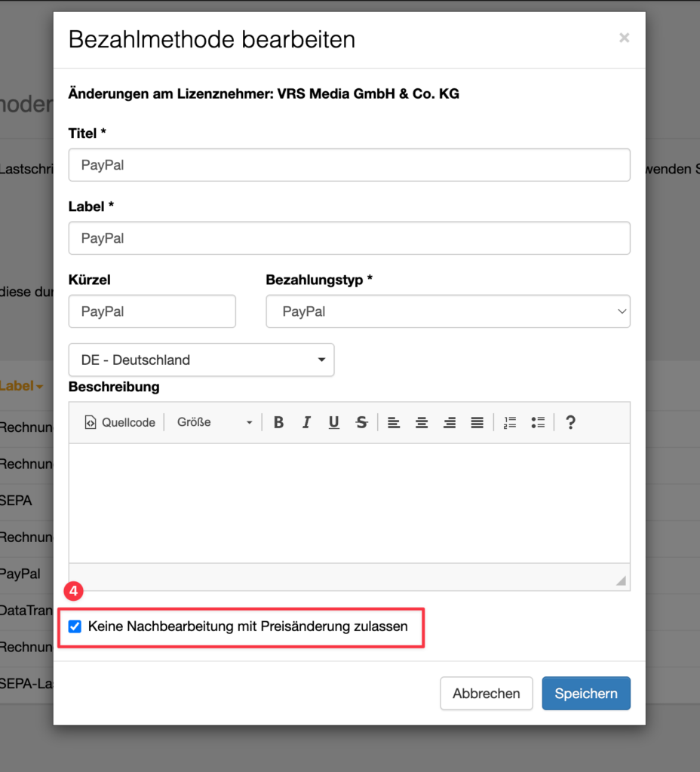Viewport: 700px width, 772px height.
Task: Toggle bold formatting in description editor
Action: click(x=278, y=422)
